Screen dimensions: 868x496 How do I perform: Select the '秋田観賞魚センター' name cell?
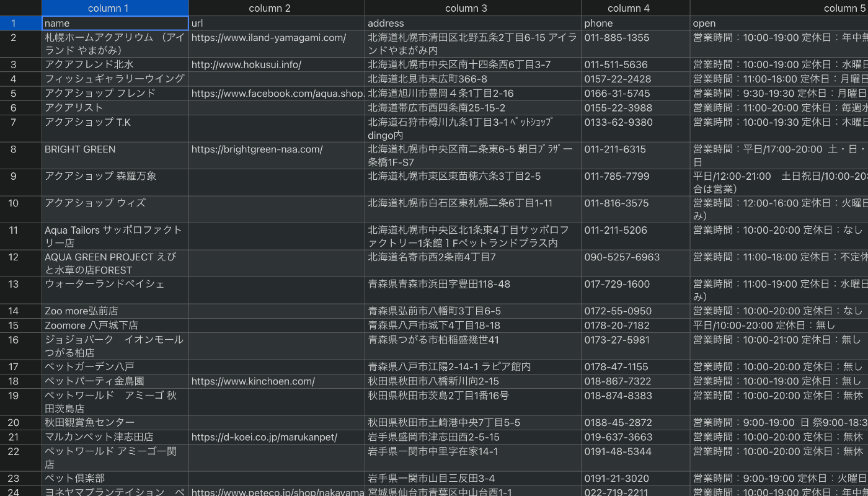pyautogui.click(x=115, y=423)
